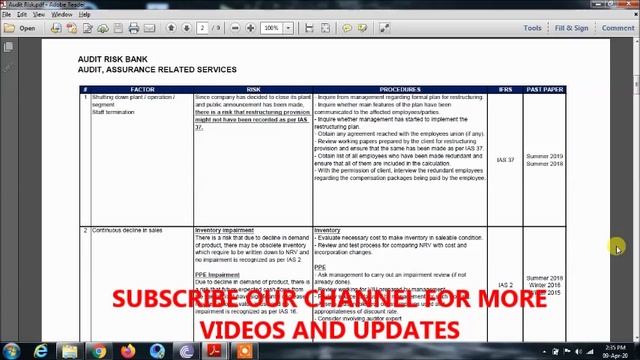
Task: Click the 'Inventory impairment' risk heading
Action: click(224, 230)
